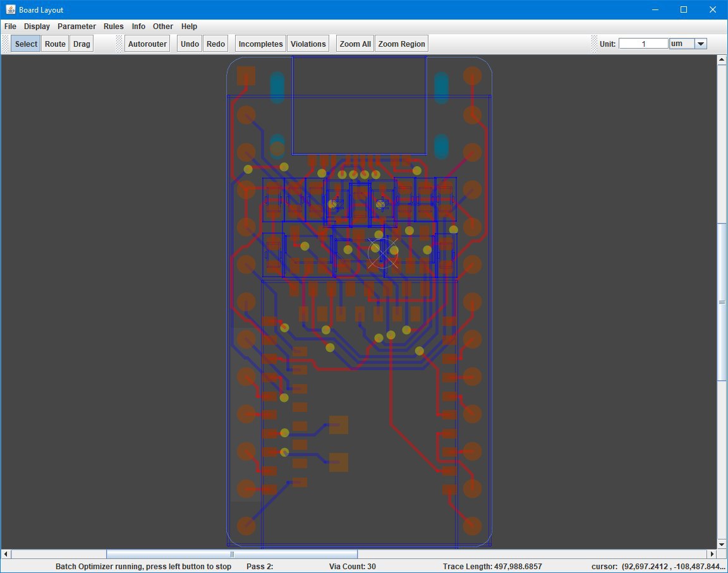
Task: Start the Autorouter
Action: [147, 44]
